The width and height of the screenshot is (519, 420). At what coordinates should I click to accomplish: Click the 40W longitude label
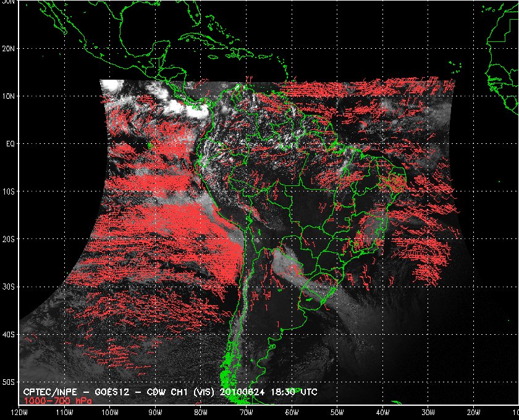point(382,413)
